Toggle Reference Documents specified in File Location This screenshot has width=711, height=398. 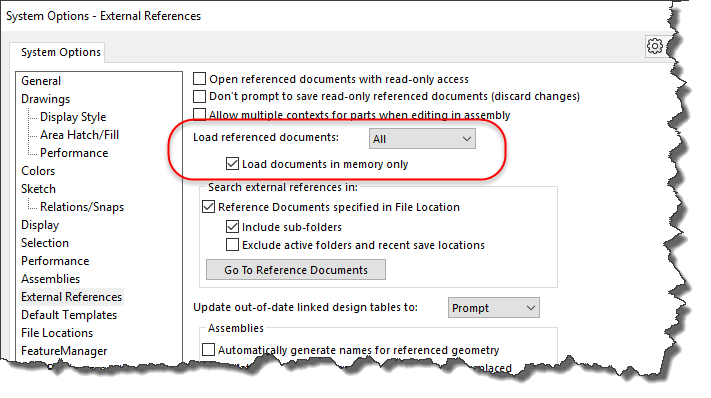coord(208,207)
